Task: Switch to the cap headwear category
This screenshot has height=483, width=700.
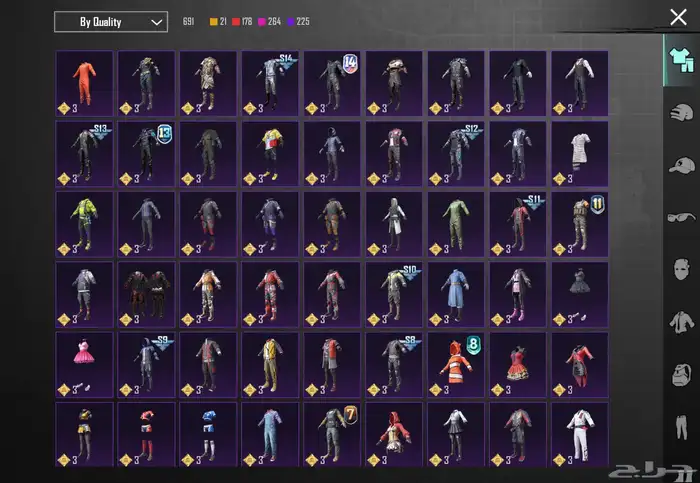Action: coord(680,164)
